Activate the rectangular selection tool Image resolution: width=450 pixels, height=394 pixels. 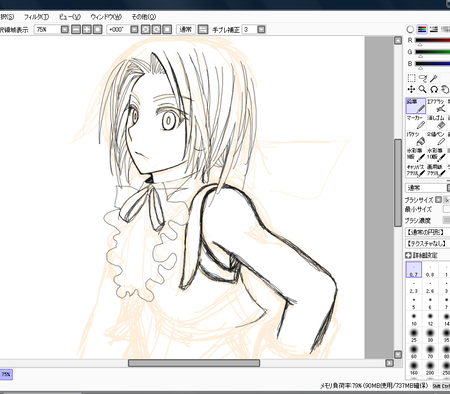click(412, 78)
